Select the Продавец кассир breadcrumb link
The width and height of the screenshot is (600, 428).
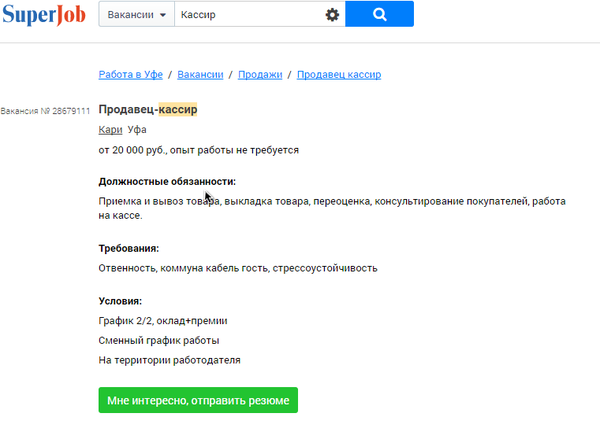coord(339,74)
